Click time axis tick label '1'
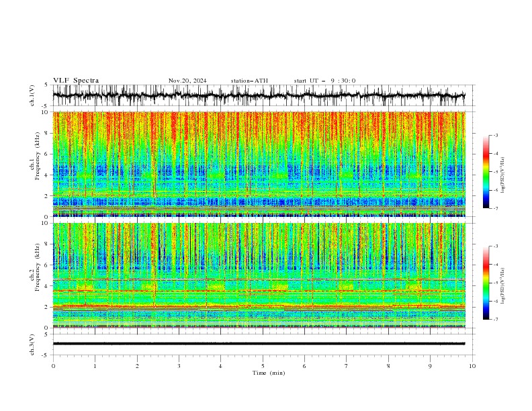The image size is (532, 411). click(95, 366)
